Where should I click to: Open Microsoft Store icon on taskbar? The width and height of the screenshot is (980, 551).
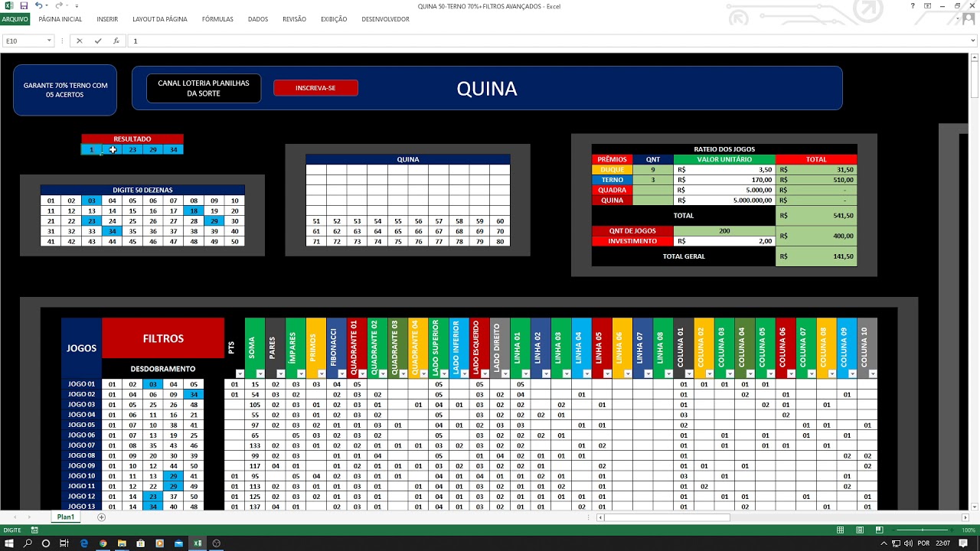140,543
